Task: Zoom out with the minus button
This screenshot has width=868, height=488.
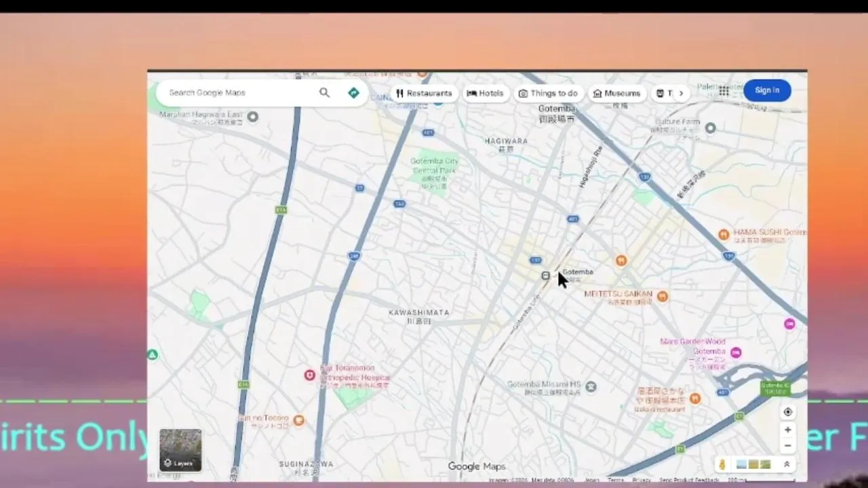Action: (787, 446)
